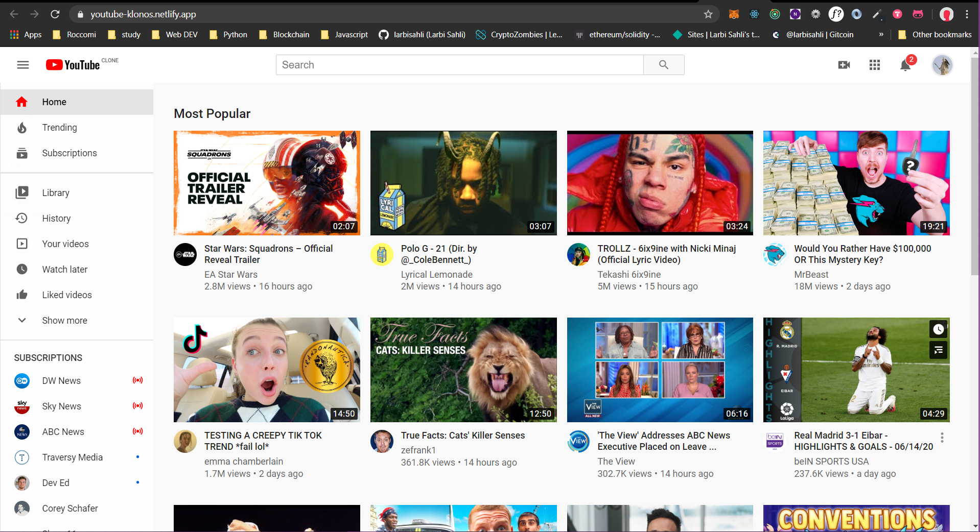The image size is (980, 532).
Task: Click the MetaMask fox extension icon
Action: [734, 14]
